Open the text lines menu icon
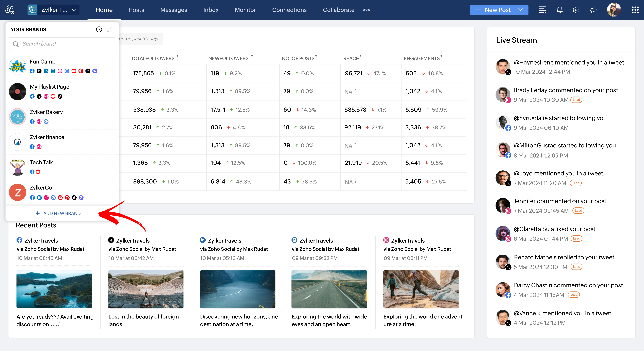 click(x=542, y=10)
